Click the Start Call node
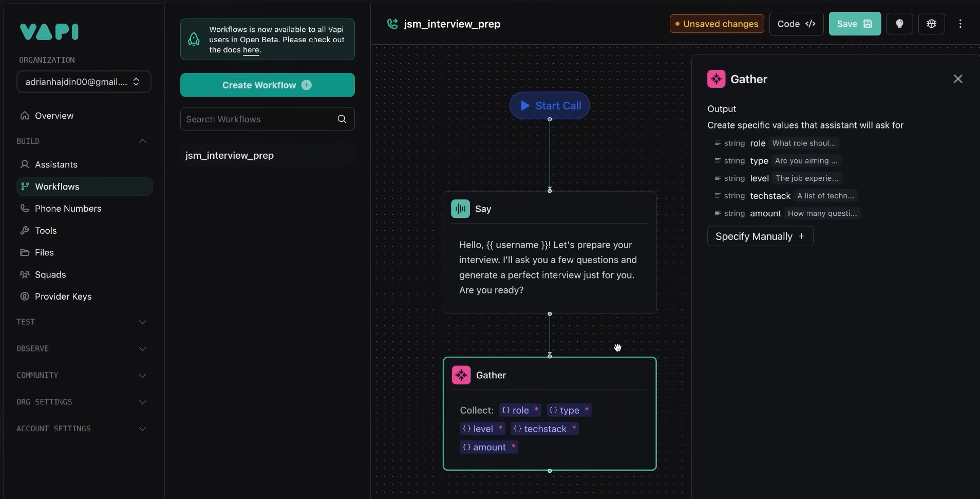The height and width of the screenshot is (499, 980). point(550,105)
